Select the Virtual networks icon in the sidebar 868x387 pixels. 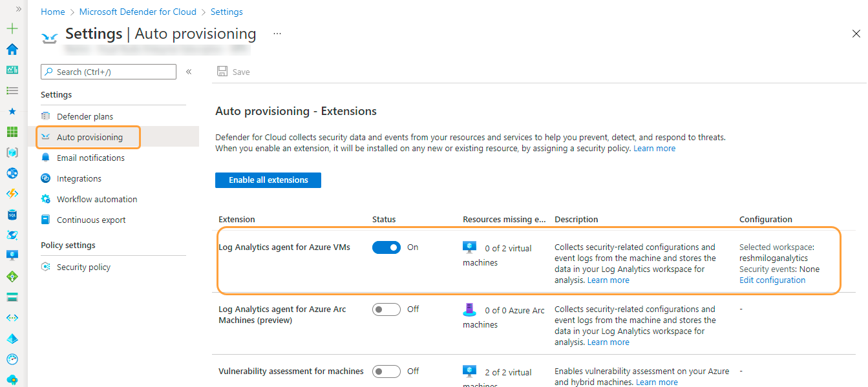pos(12,173)
